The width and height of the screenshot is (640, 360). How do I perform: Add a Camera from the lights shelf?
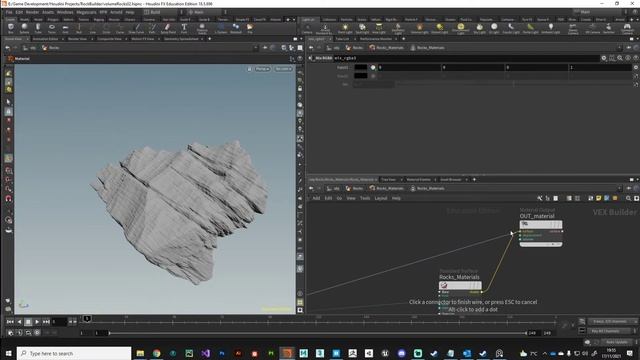pyautogui.click(x=307, y=28)
